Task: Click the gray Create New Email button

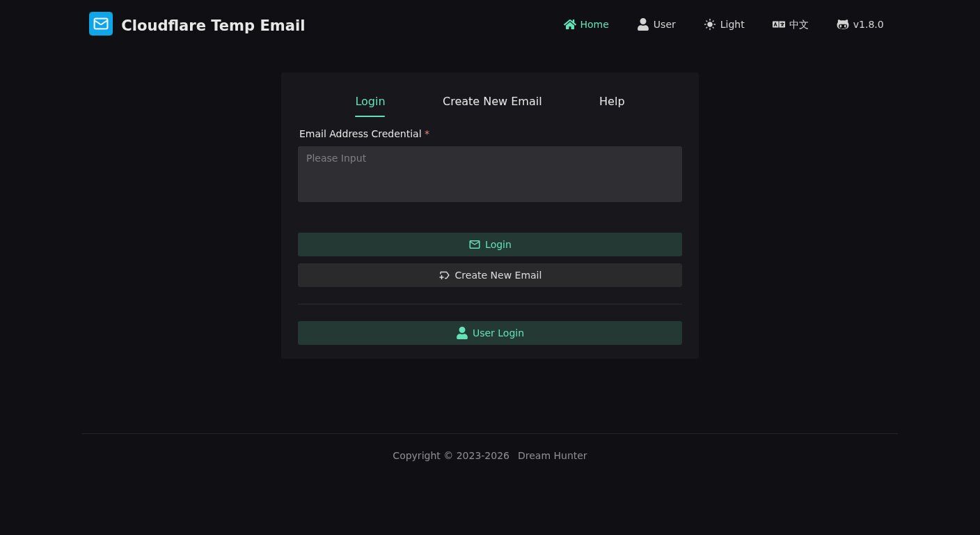Action: coord(490,275)
